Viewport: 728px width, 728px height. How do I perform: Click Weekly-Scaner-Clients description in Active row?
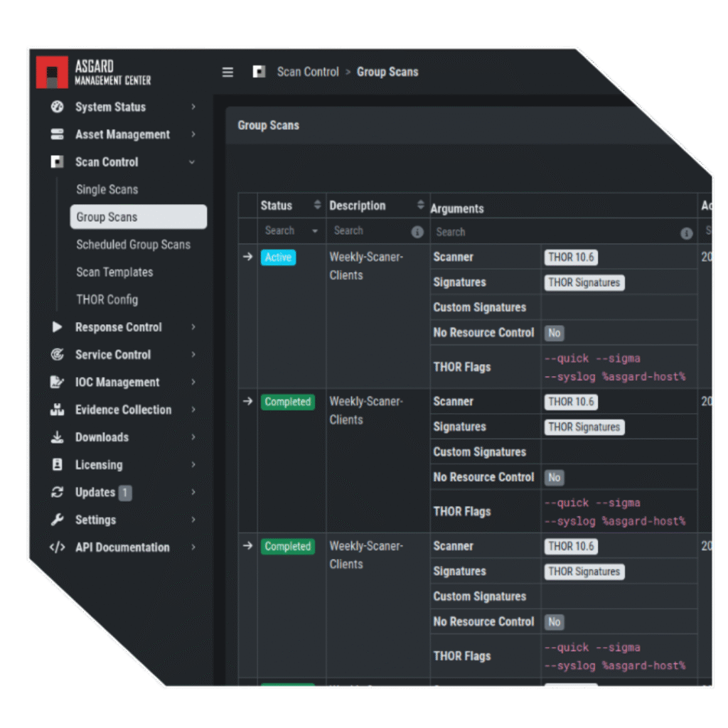tap(366, 266)
